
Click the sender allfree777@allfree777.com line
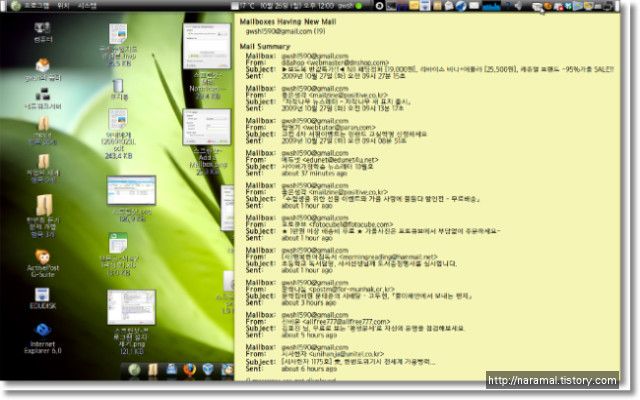point(336,321)
